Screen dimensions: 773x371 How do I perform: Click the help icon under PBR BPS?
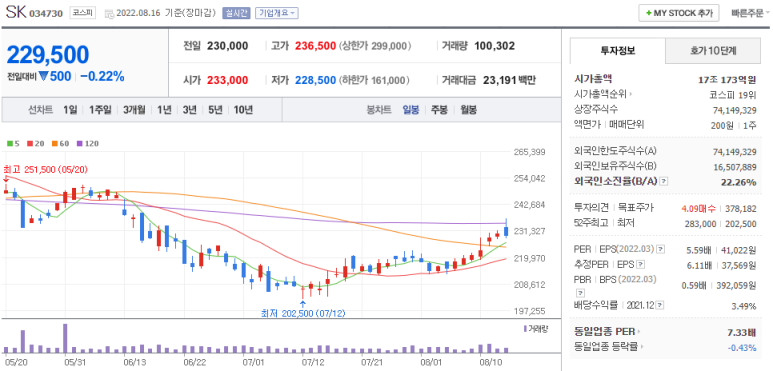(x=578, y=295)
